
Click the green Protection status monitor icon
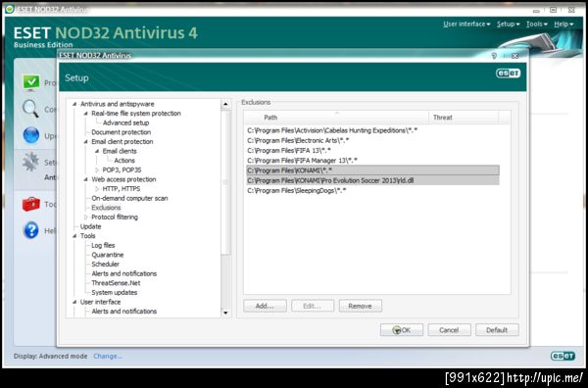pos(31,82)
